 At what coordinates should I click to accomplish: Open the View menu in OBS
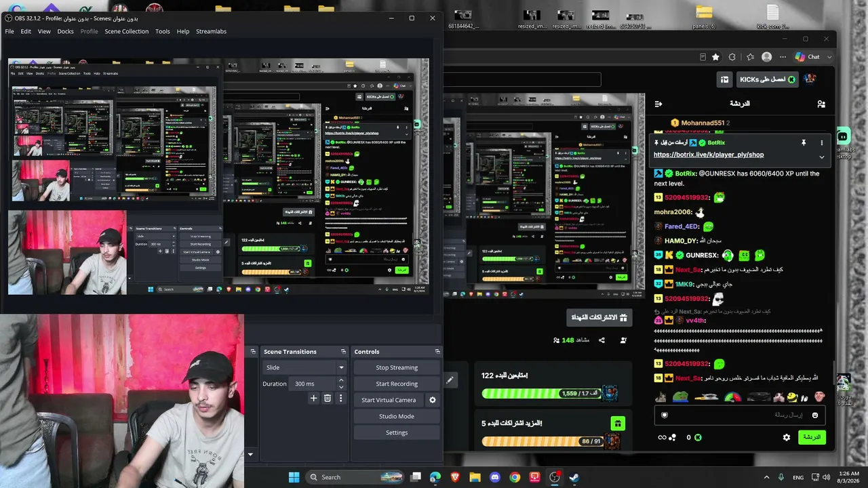tap(44, 31)
